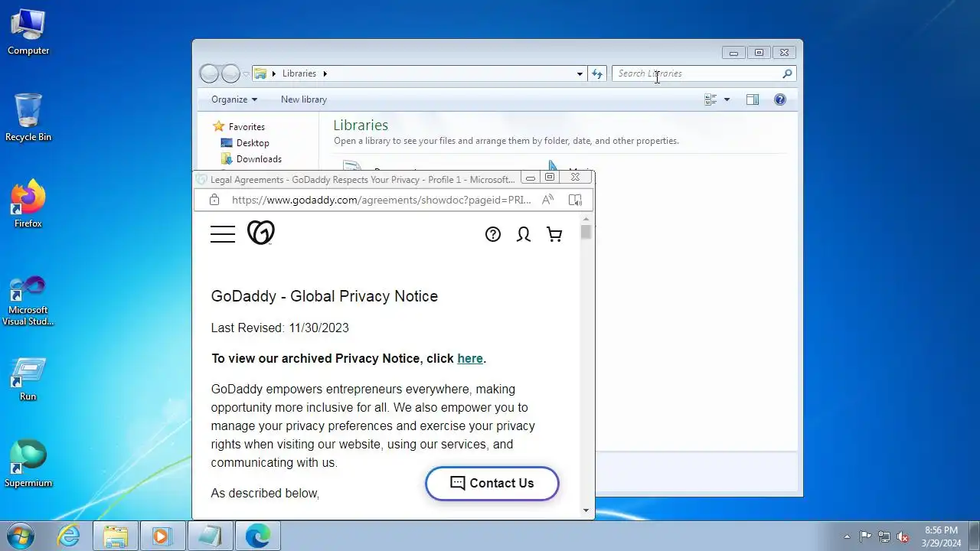Click the muted volume tray icon
Screen dimensions: 980x551
click(x=903, y=536)
